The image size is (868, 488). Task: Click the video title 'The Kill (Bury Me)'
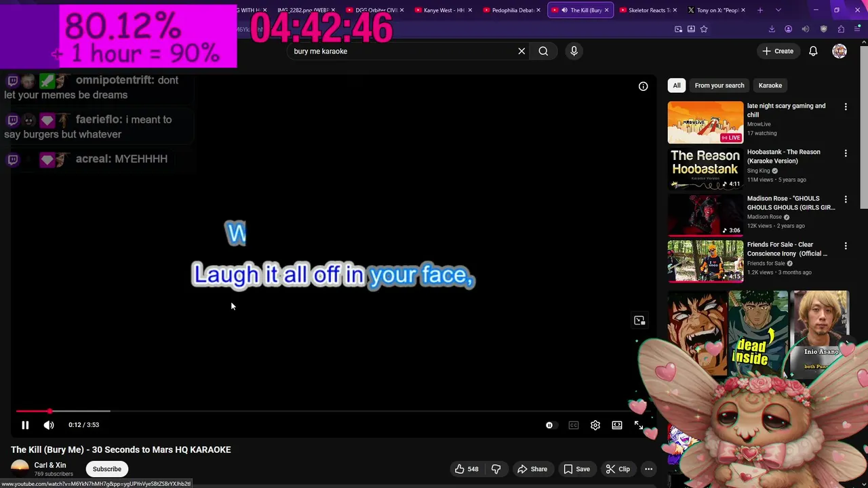click(x=121, y=450)
